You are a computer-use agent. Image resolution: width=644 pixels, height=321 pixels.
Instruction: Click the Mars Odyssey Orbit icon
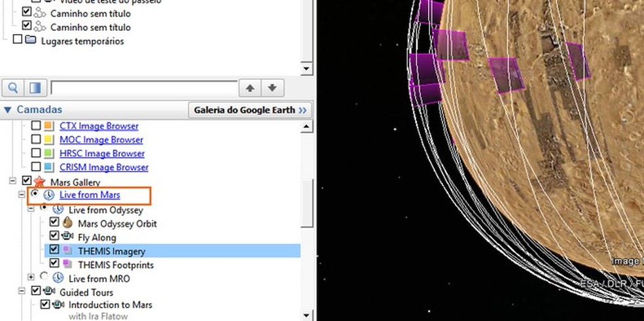click(67, 224)
